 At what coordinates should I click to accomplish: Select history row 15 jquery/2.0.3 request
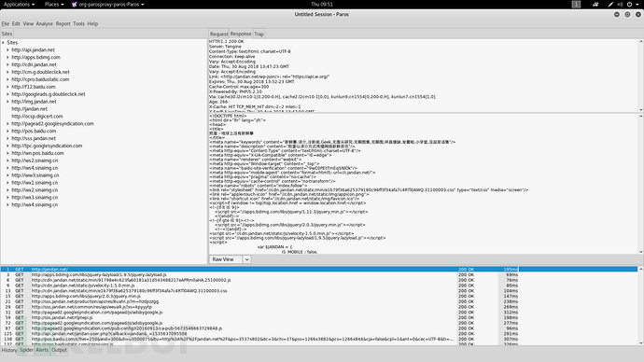click(x=318, y=296)
